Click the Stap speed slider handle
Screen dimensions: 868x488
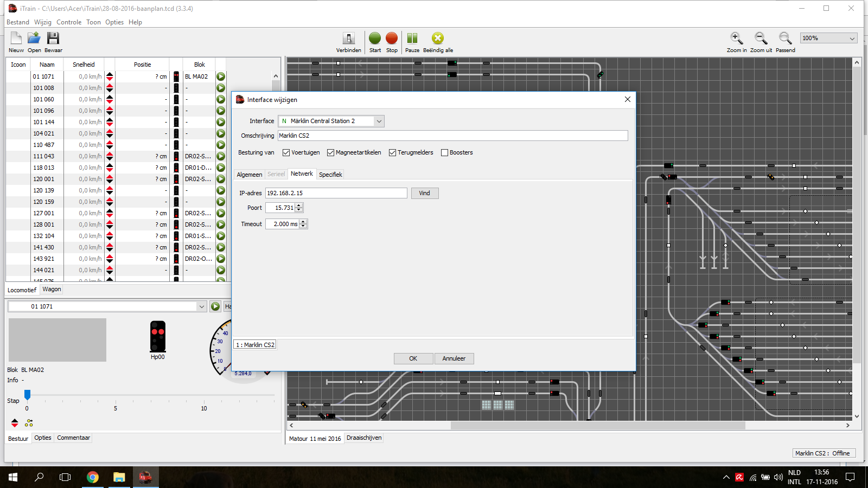[27, 394]
